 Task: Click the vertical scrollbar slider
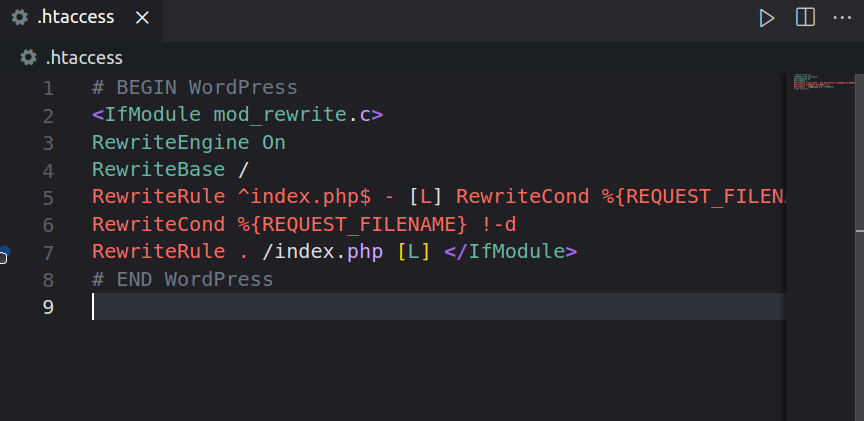point(859,152)
